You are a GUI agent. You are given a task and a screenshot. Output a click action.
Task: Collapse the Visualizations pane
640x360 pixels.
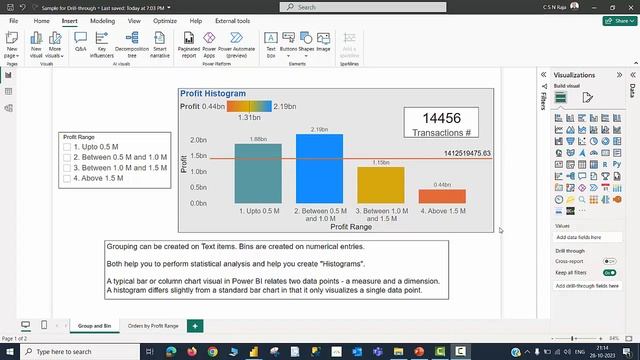tap(619, 75)
